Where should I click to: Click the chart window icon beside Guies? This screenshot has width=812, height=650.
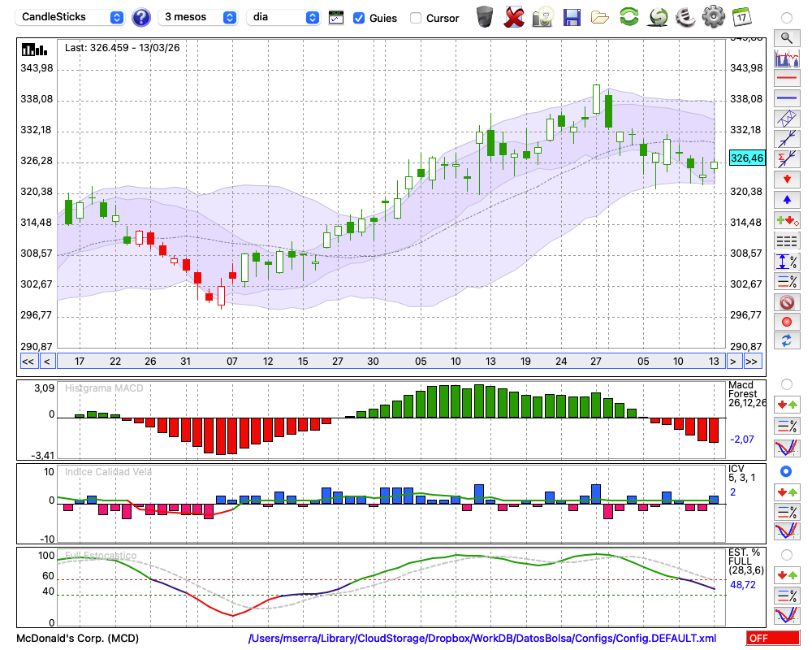[x=336, y=18]
